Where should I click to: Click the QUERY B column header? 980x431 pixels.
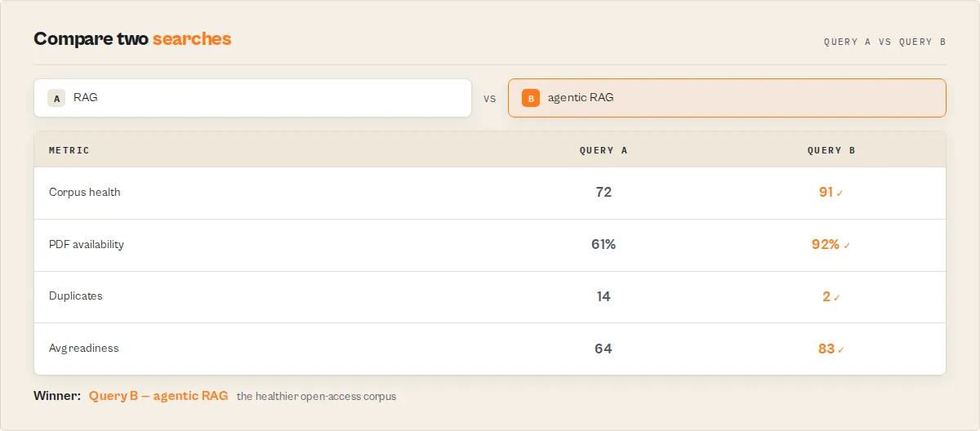click(x=831, y=150)
